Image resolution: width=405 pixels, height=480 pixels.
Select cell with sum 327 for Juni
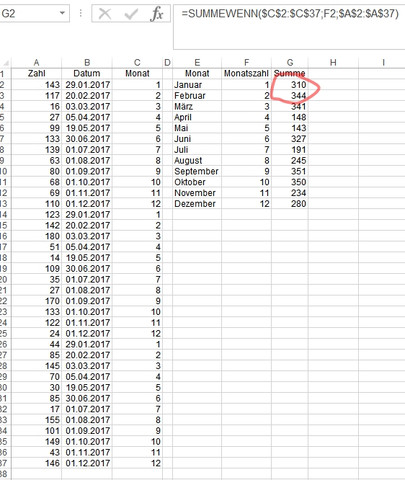tap(290, 139)
